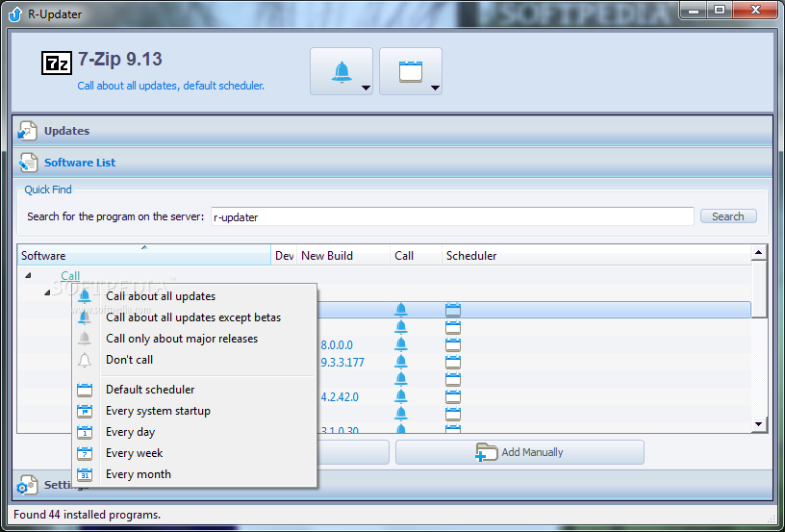Click the Software List section icon
This screenshot has width=785, height=532.
27,163
